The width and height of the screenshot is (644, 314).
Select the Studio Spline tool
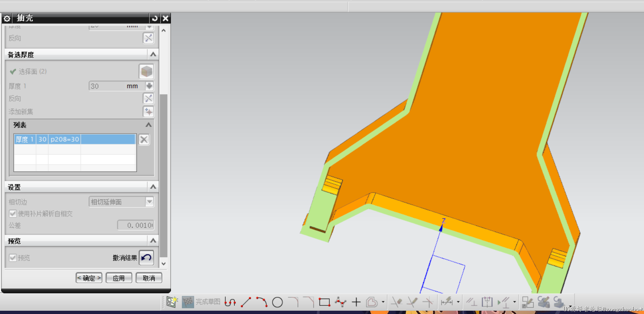(x=340, y=302)
